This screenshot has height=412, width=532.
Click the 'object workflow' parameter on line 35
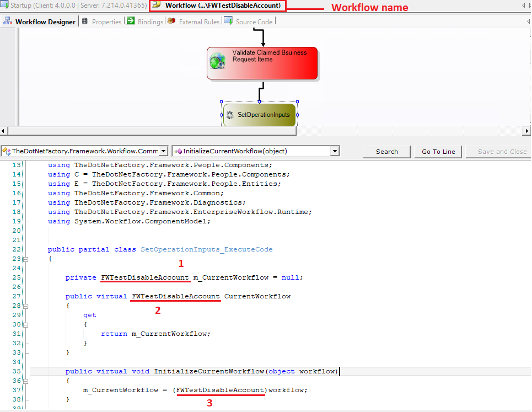coord(302,371)
